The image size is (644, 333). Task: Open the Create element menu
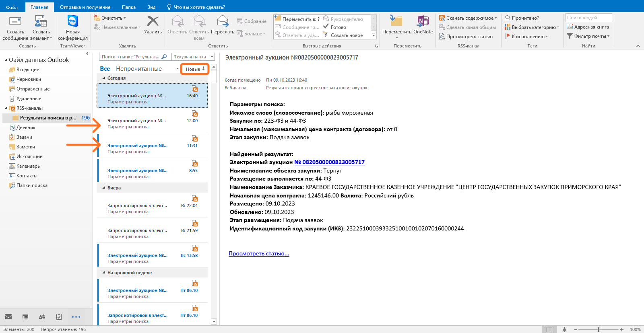point(41,28)
